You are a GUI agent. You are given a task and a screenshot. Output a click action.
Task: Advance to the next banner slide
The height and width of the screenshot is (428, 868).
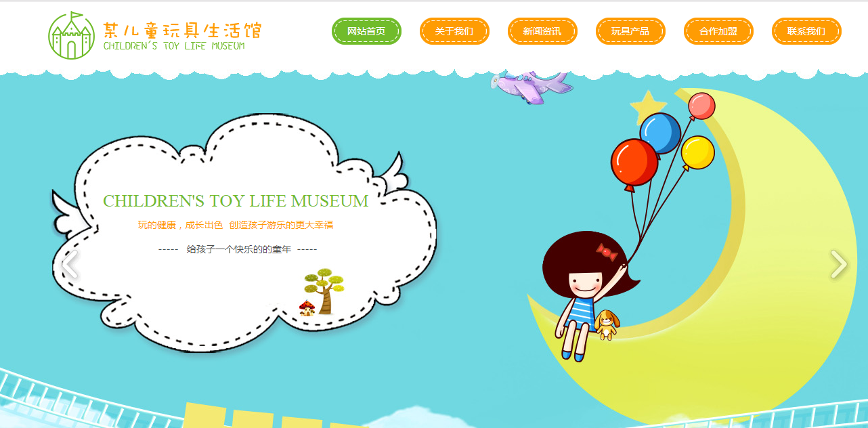[838, 264]
